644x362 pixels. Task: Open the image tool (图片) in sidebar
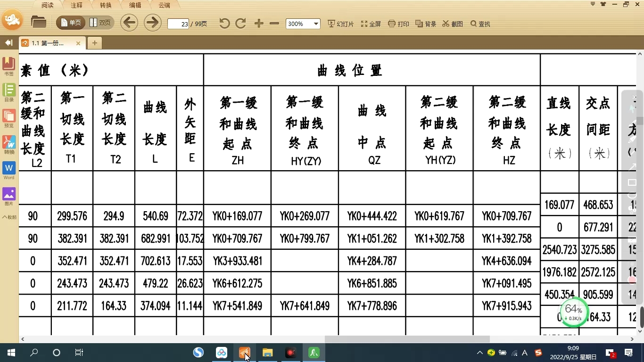pyautogui.click(x=9, y=197)
